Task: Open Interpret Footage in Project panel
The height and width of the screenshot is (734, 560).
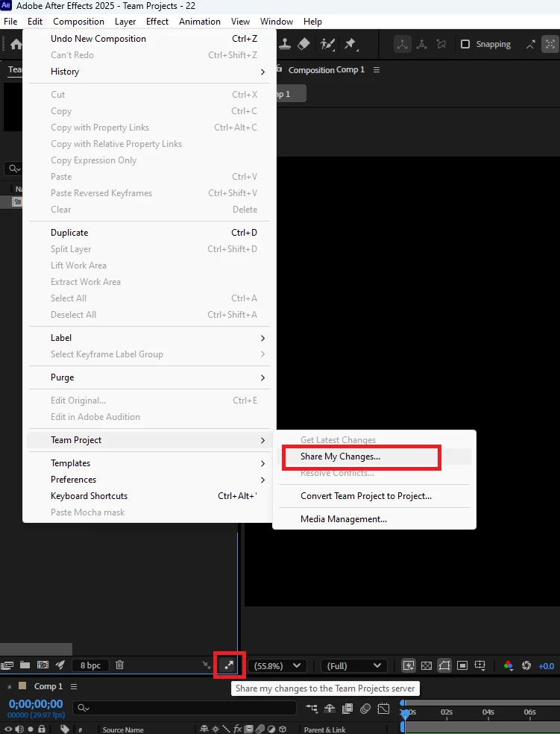Action: pos(7,665)
